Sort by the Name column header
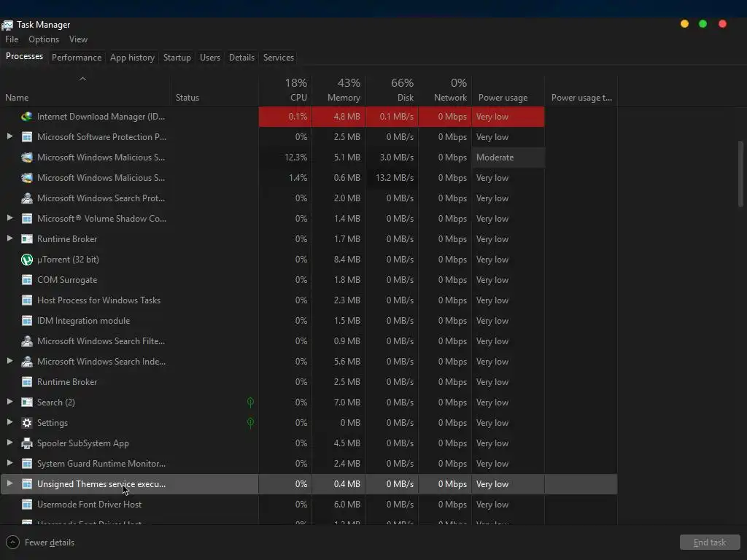747x560 pixels. pos(86,90)
